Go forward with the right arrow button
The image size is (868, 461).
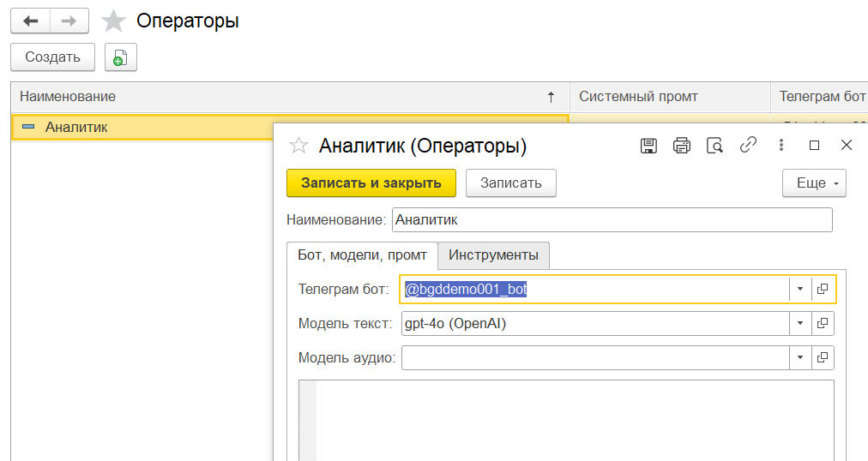(x=69, y=21)
